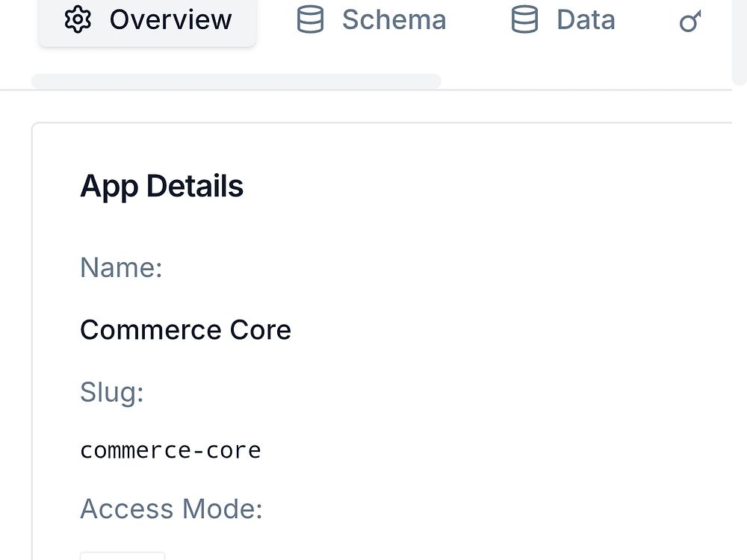Click the Name field label

[x=121, y=267]
